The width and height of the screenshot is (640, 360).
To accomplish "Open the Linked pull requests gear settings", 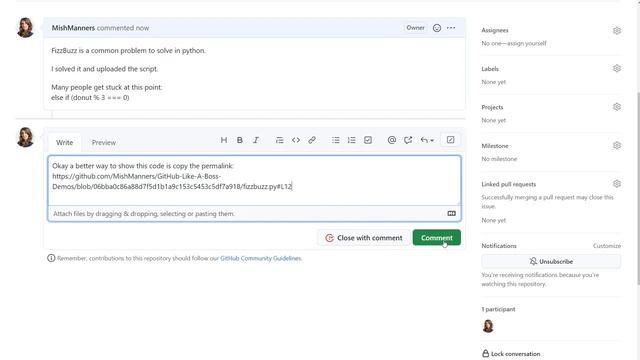I will click(617, 184).
